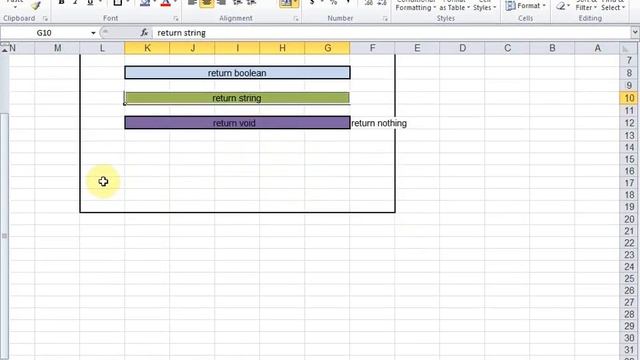Open the Merge & Center dropdown arrow
This screenshot has height=360, width=640.
295,3
